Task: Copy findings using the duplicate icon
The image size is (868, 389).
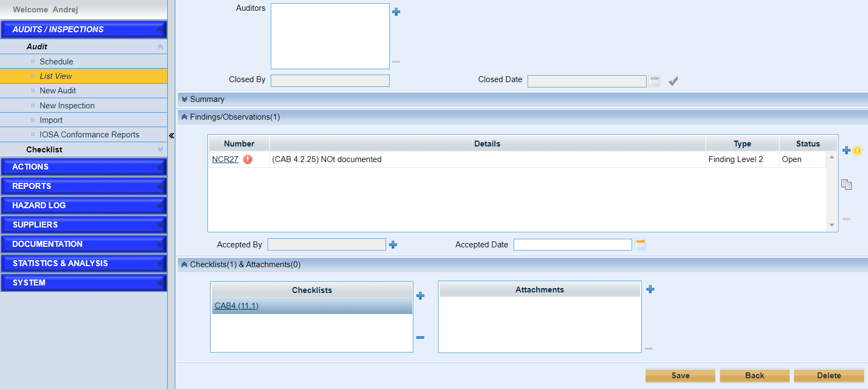Action: click(847, 185)
